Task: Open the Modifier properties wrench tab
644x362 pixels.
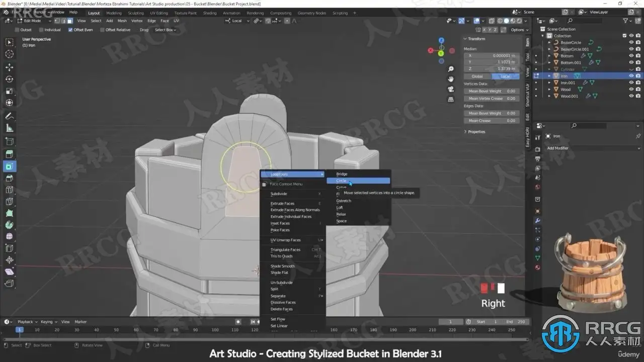Action: (537, 220)
